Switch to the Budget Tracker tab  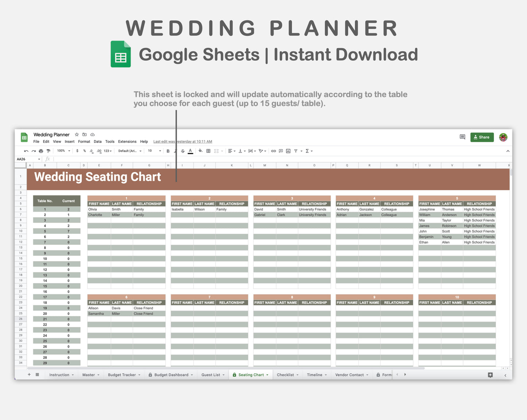(x=122, y=374)
